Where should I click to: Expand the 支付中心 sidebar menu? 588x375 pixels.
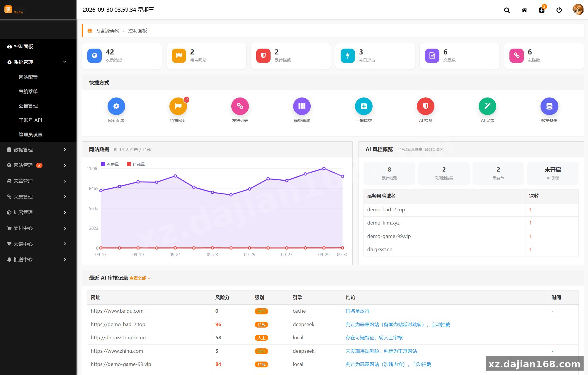(38, 228)
